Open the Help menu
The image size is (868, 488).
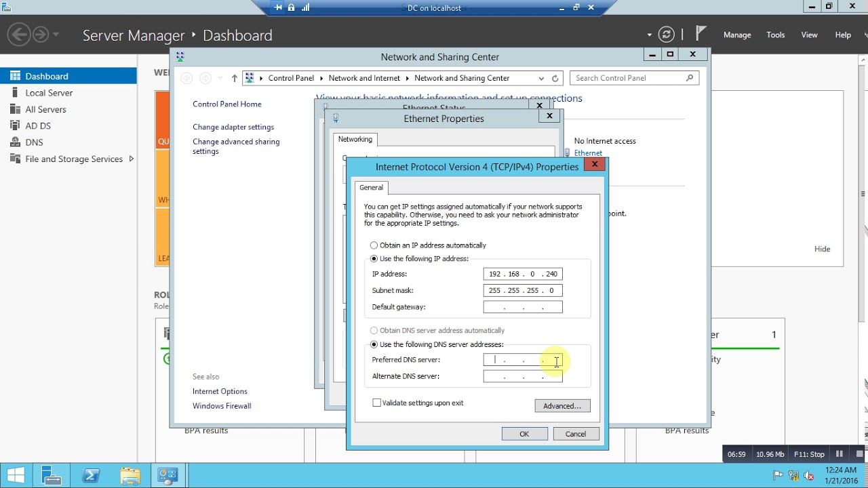click(x=843, y=35)
